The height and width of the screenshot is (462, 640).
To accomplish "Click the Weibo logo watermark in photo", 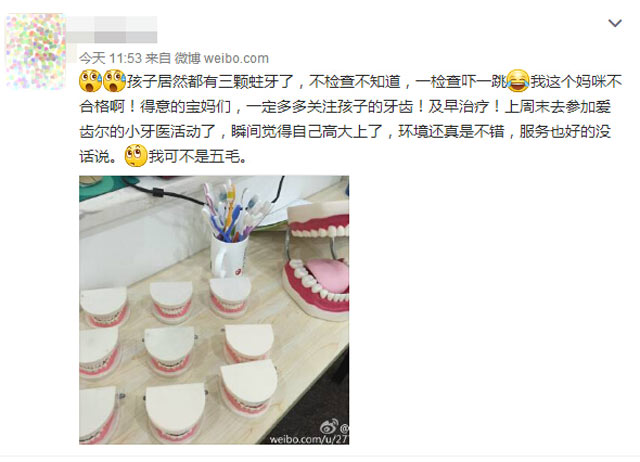I will [329, 427].
